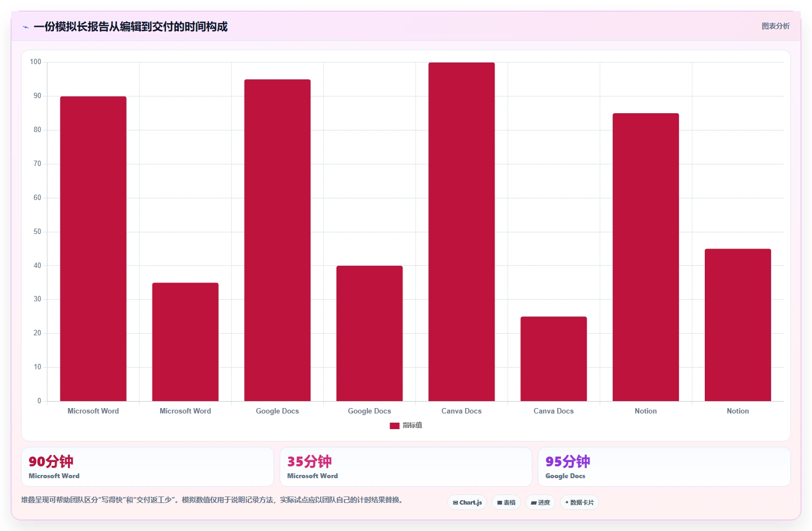Select the Google Docs bar reaching 40

(x=370, y=333)
